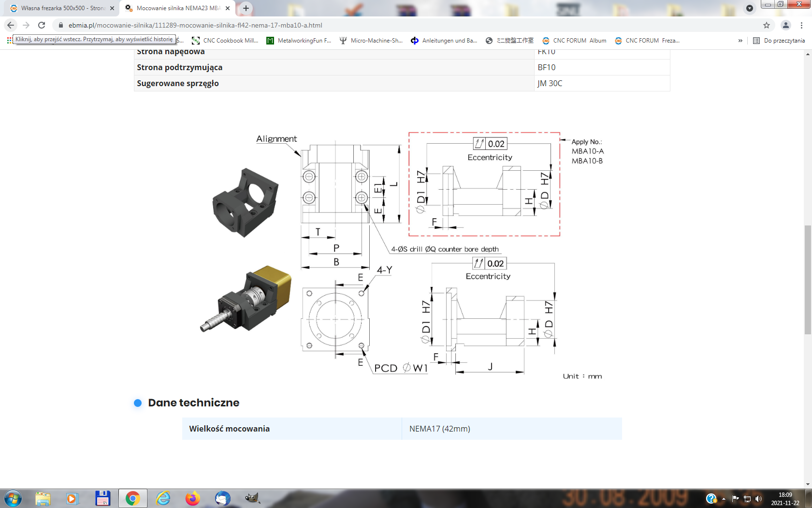Close the Mocowanie silnika NEMA23 tab
The width and height of the screenshot is (812, 508).
click(228, 8)
